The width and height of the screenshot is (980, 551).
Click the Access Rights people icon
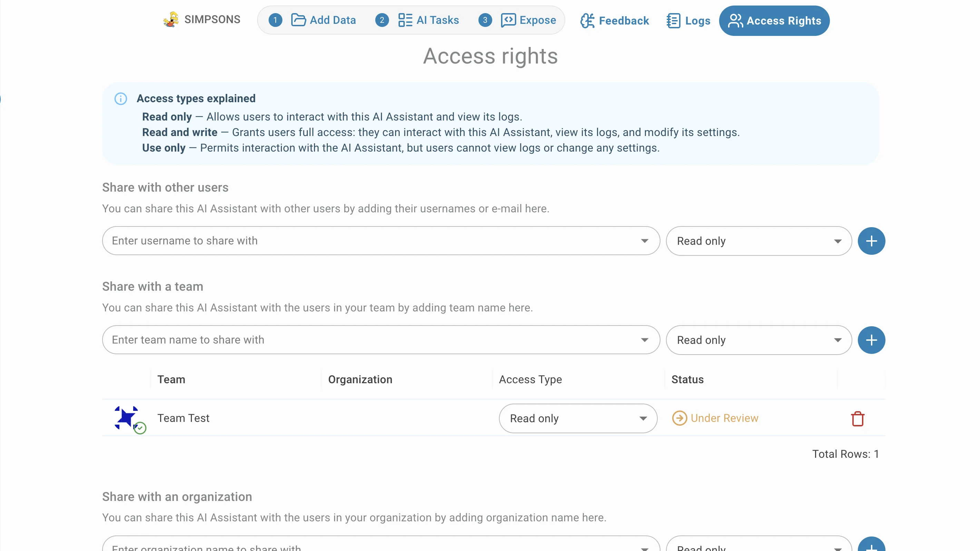pos(735,21)
